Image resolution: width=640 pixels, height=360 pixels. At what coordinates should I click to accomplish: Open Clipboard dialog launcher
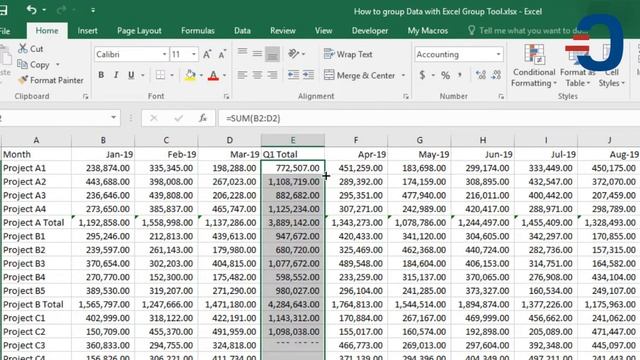[85, 96]
